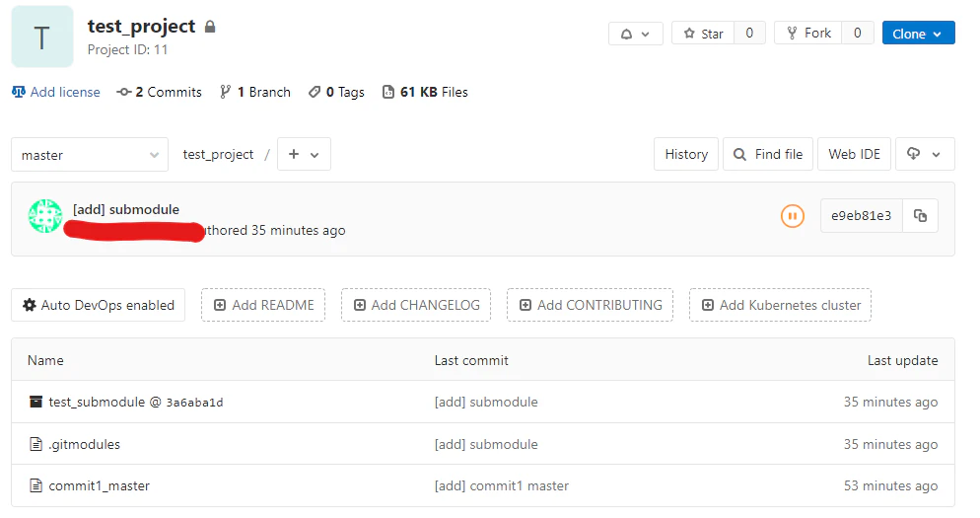Open the star count showing 0
The image size is (980, 518).
coord(749,34)
